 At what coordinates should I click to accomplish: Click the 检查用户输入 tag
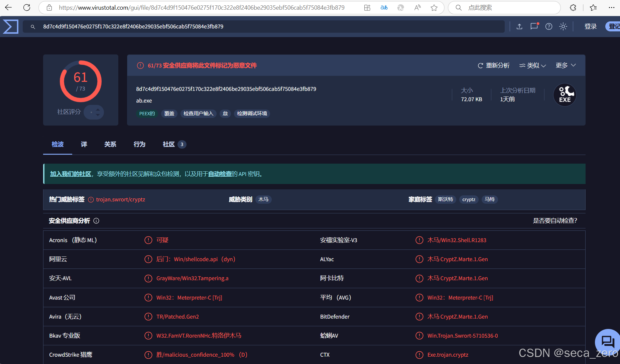point(198,114)
